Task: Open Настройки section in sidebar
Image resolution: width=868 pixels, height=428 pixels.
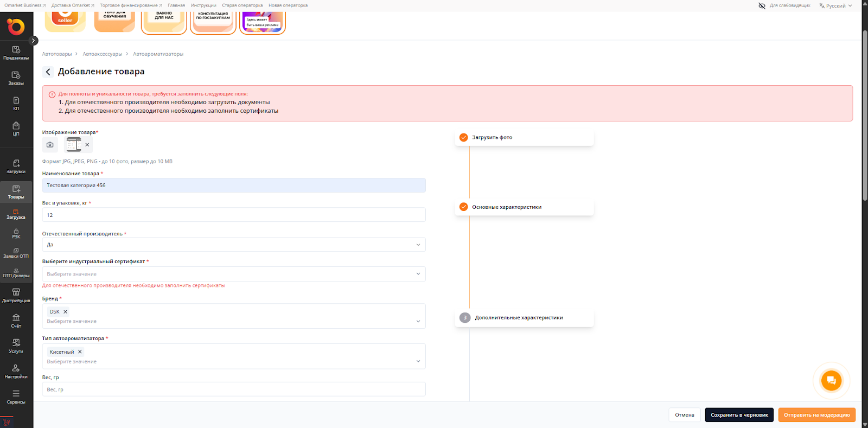Action: (x=16, y=371)
